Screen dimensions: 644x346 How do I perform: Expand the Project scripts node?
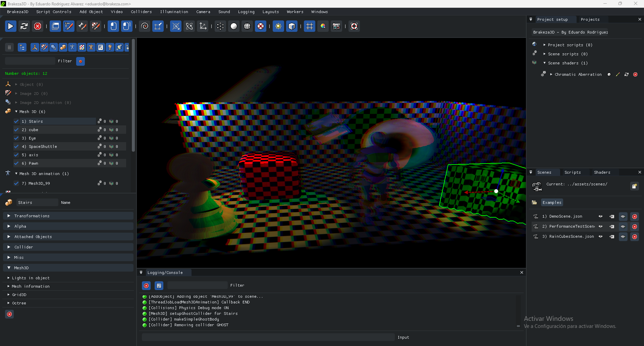click(544, 45)
